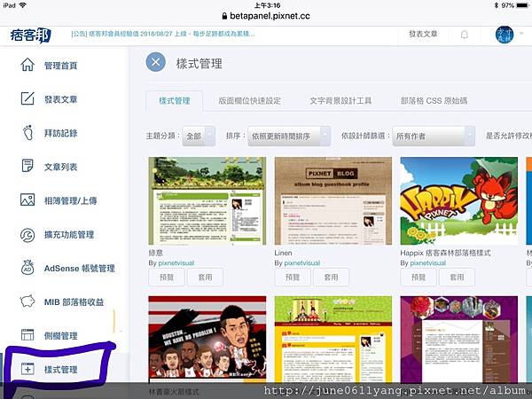Switch to 版面欄位快速設定 tab
The height and width of the screenshot is (399, 532).
click(249, 101)
